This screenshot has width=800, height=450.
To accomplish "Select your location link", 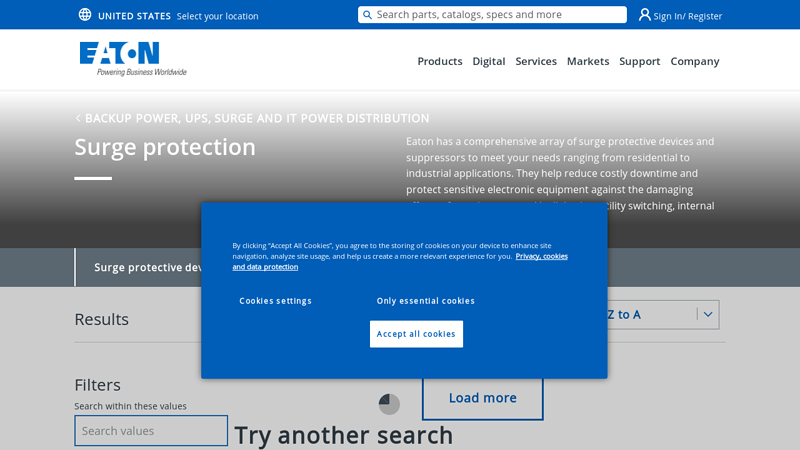I will tap(217, 16).
